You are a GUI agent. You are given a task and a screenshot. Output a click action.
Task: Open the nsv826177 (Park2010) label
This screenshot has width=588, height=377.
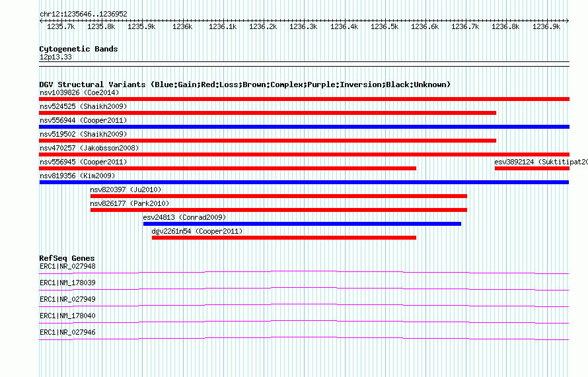point(129,203)
